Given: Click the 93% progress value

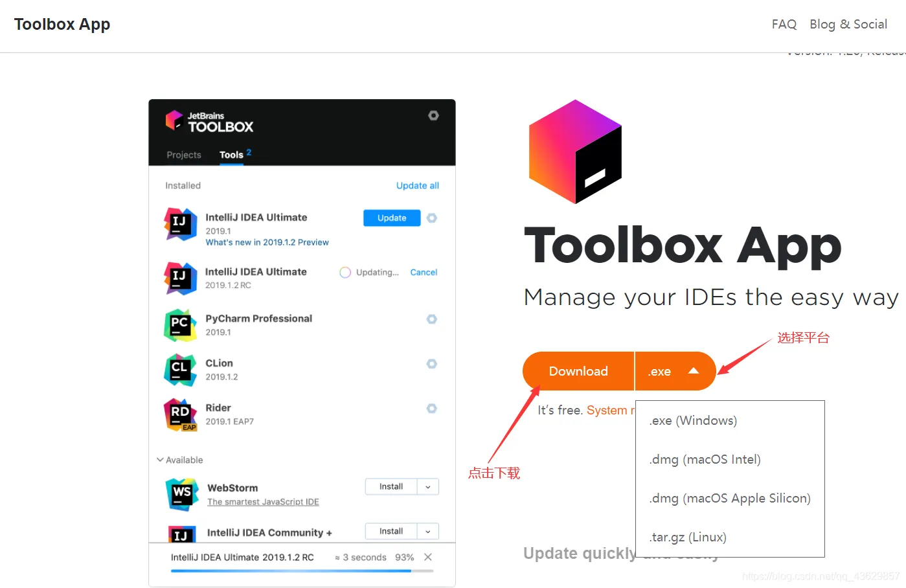Looking at the screenshot, I should 405,558.
